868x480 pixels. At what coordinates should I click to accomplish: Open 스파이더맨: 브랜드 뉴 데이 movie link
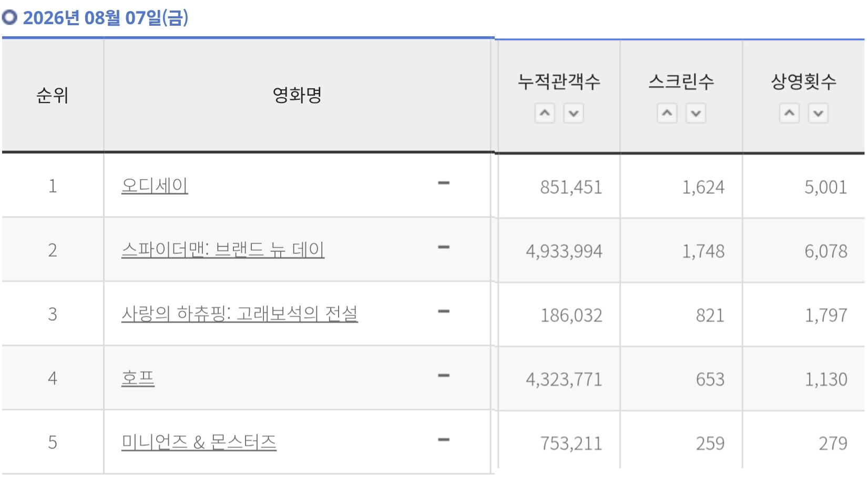coord(223,250)
